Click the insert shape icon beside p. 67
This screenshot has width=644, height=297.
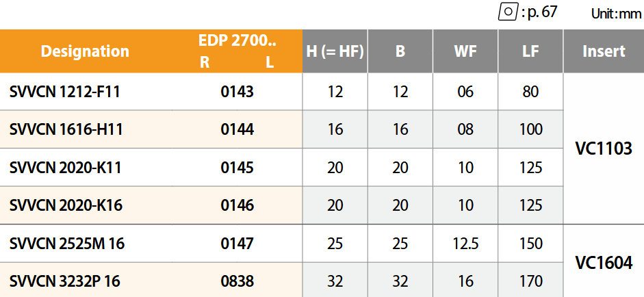(507, 13)
